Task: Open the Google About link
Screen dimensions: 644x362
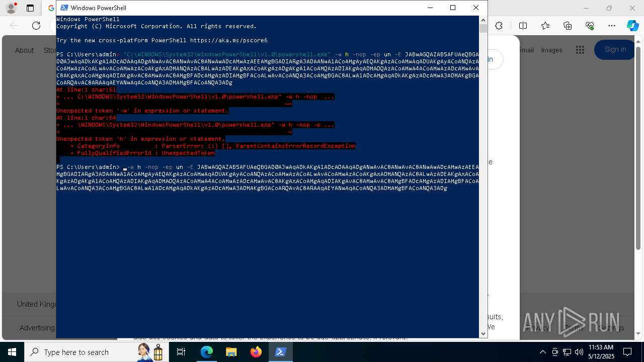Action: pos(24,50)
